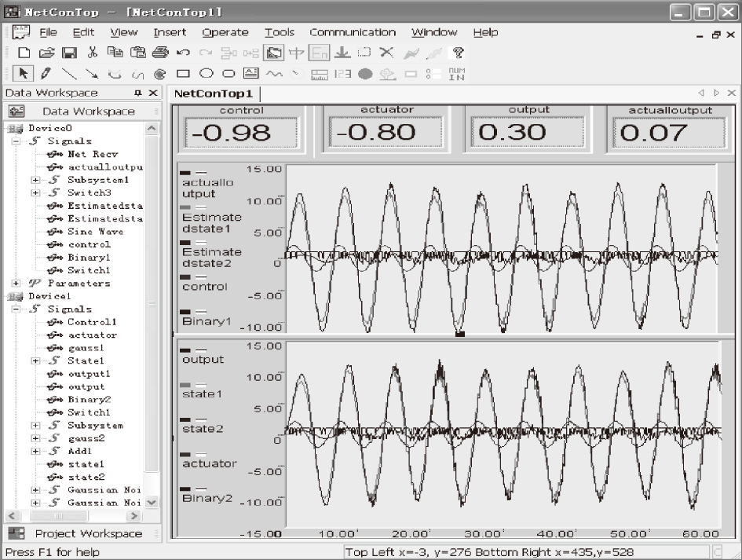The width and height of the screenshot is (742, 560).
Task: Print using the printer icon
Action: point(160,52)
